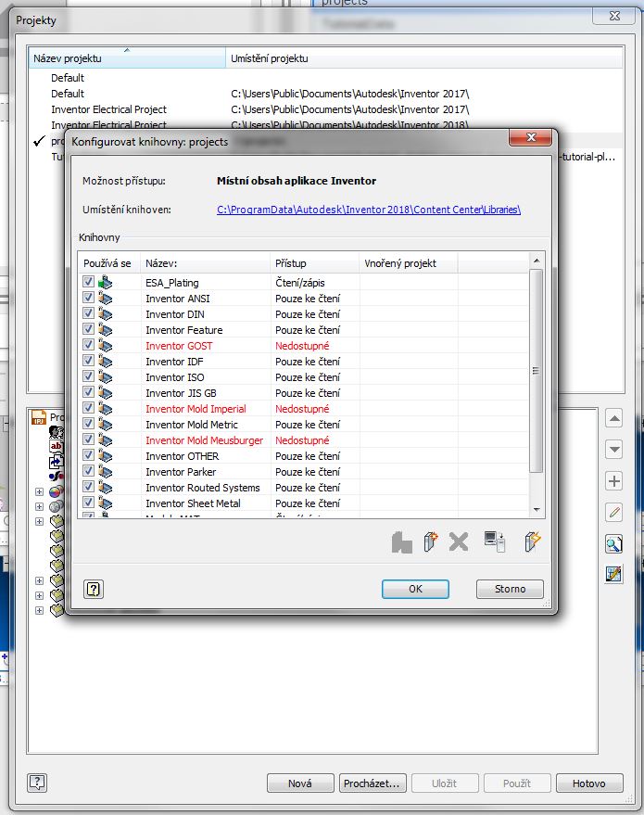The width and height of the screenshot is (644, 815).
Task: Click the Inventor ISO library icon
Action: [105, 376]
